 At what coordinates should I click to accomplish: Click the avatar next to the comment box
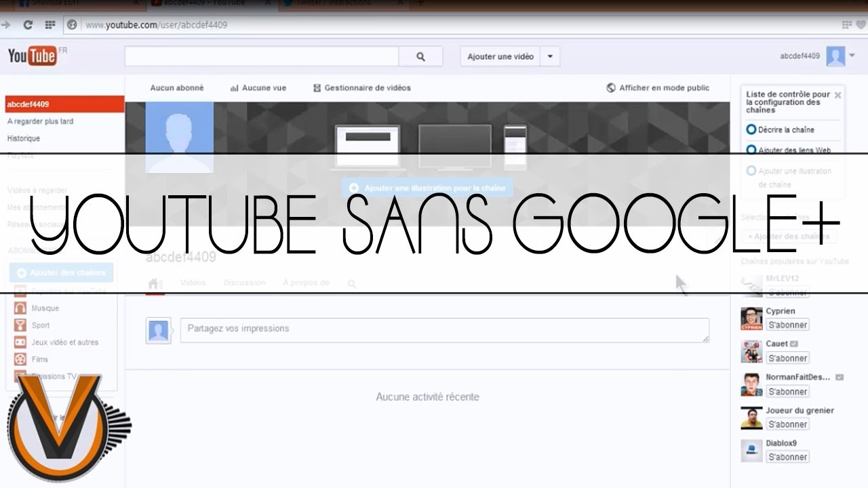point(159,331)
